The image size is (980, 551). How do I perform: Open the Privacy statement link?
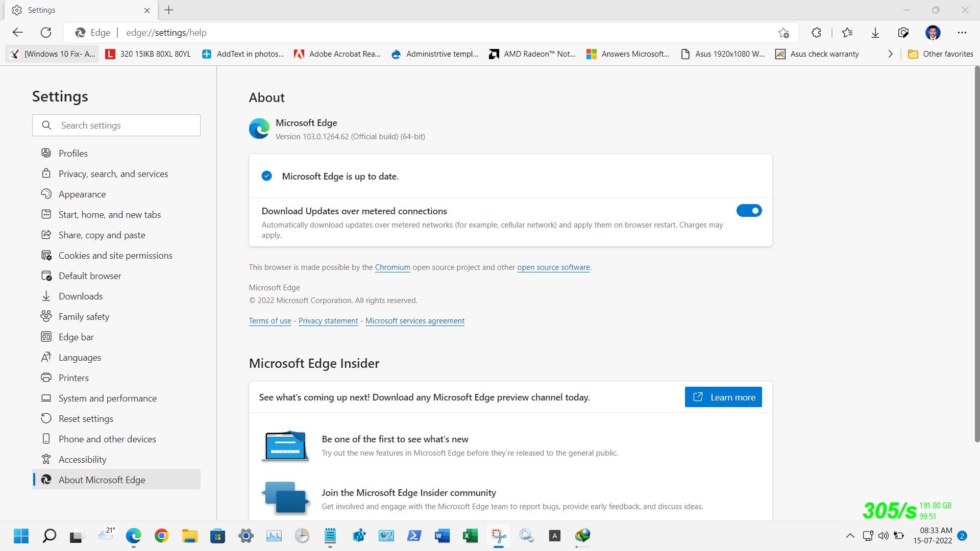[x=328, y=321]
